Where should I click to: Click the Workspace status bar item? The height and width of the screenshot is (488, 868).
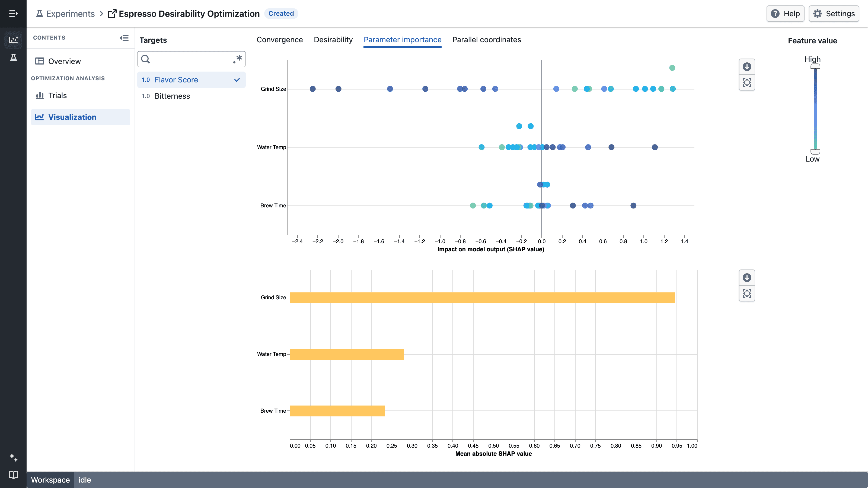pos(50,480)
